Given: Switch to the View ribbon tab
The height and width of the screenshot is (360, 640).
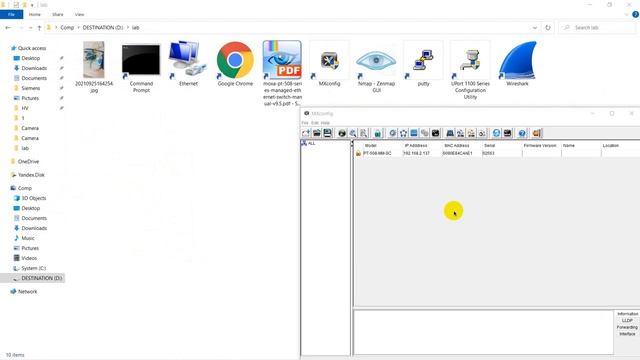Looking at the screenshot, I should (x=80, y=14).
